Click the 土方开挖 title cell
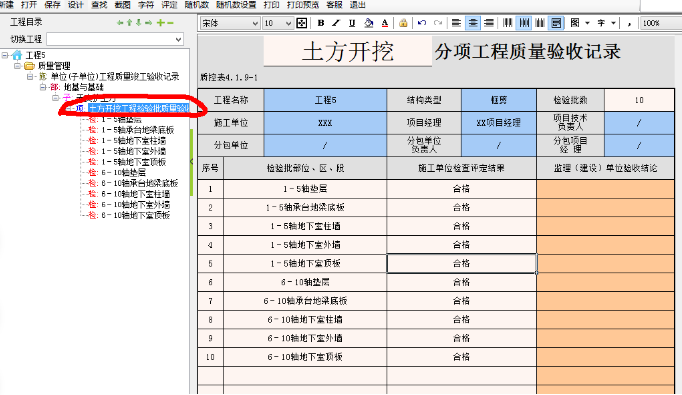Screen dimensions: 682x395 (348, 51)
